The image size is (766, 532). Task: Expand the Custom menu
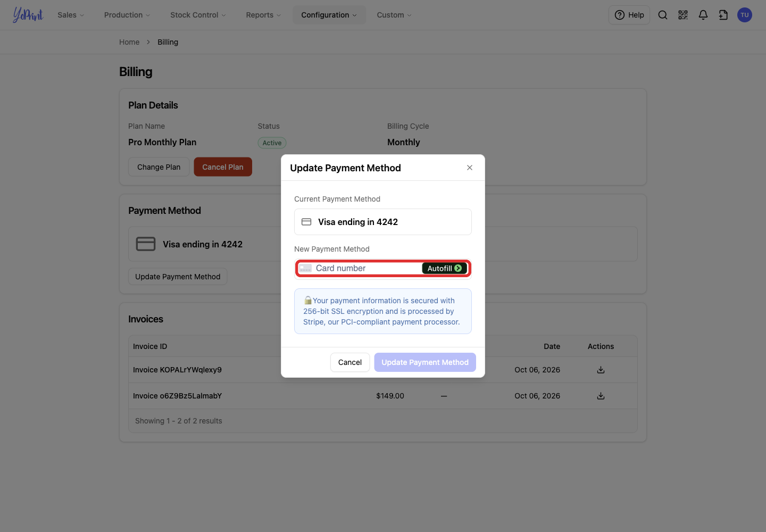click(394, 15)
